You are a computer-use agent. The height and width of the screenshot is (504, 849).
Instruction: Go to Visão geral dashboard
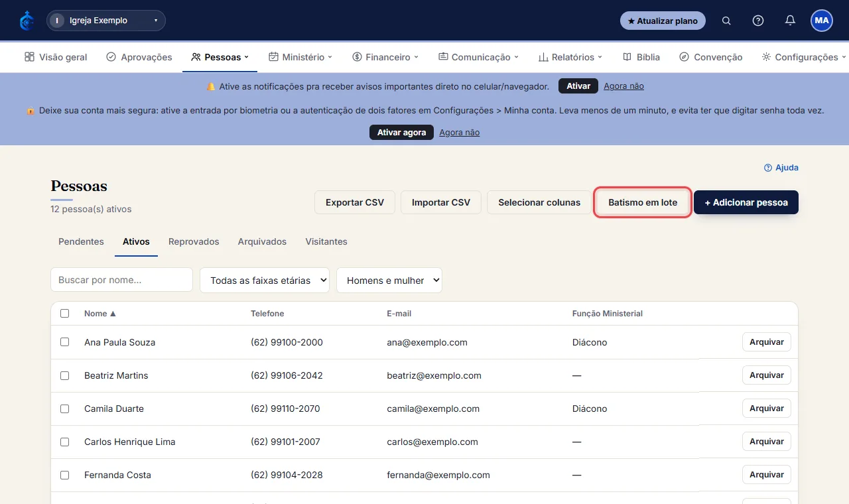coord(56,57)
